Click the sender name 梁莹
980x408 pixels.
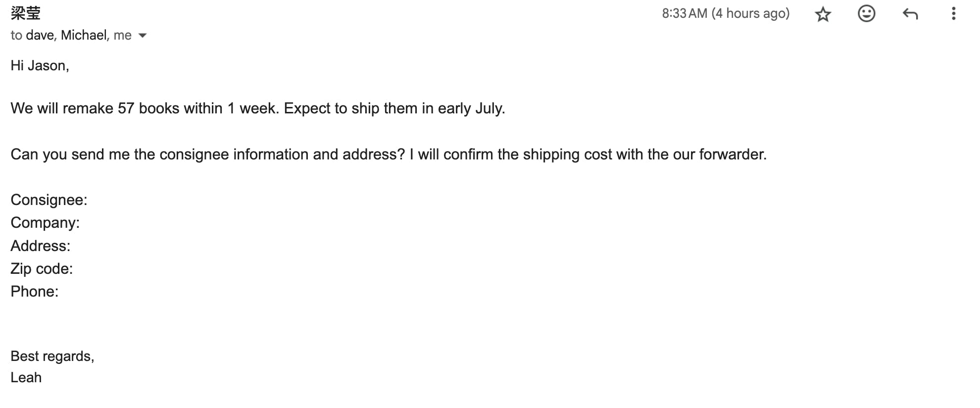[x=26, y=13]
